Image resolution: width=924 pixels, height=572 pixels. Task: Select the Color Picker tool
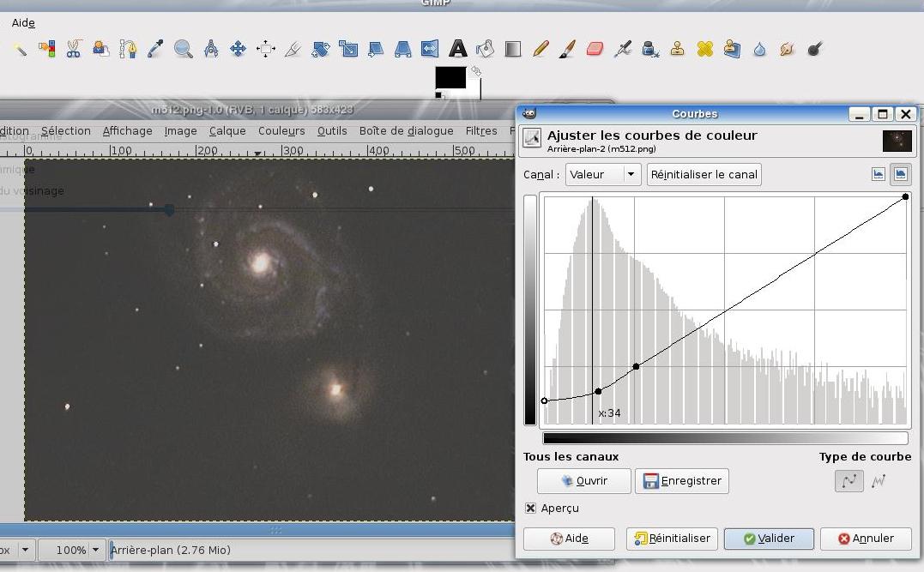click(x=155, y=49)
